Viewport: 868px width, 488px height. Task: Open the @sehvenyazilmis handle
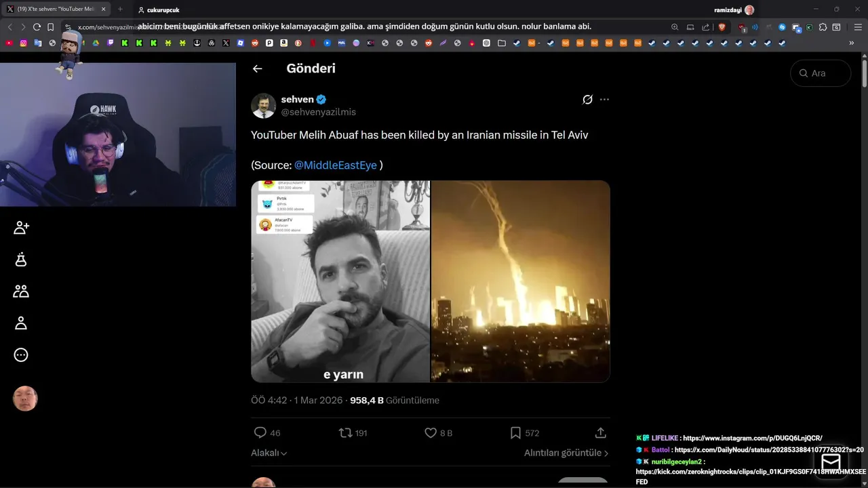319,112
